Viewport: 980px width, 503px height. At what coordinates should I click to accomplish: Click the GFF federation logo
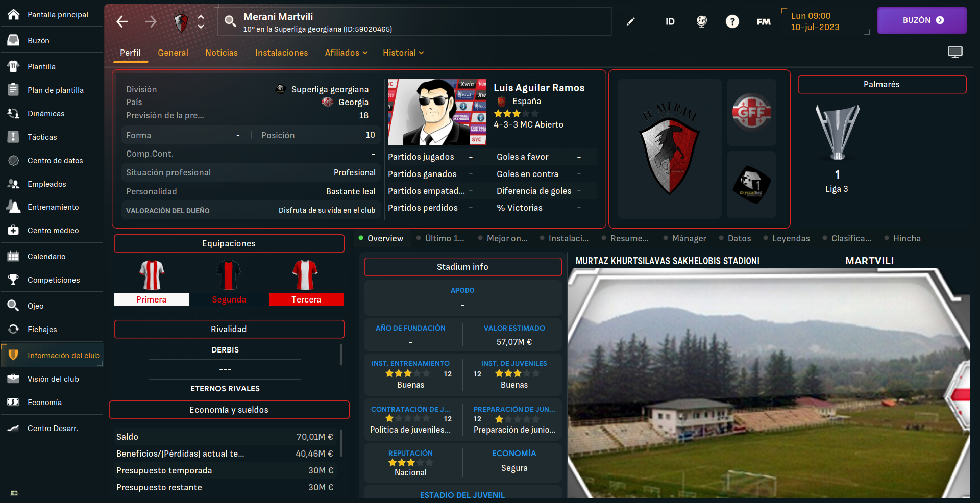[751, 112]
